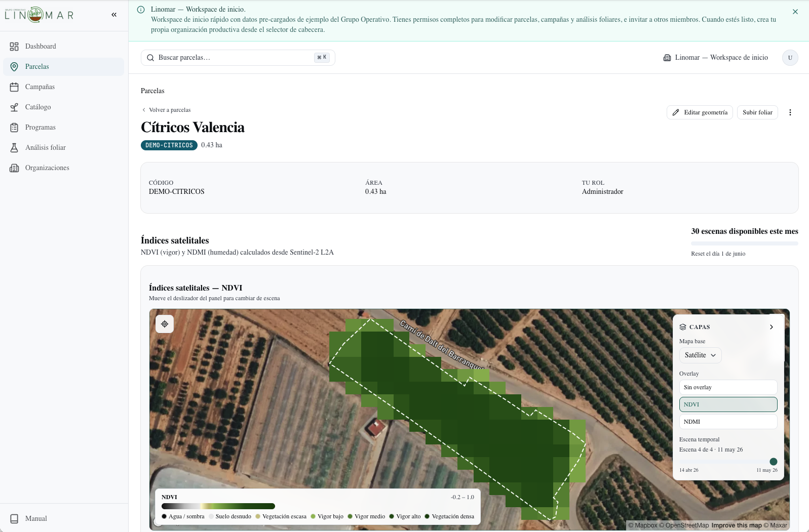Click the Vigor medio legend entry
Image resolution: width=809 pixels, height=532 pixels.
click(x=366, y=517)
